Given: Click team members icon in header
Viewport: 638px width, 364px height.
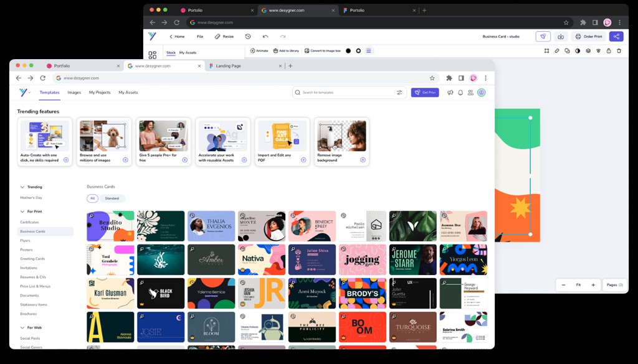Looking at the screenshot, I should click(470, 93).
